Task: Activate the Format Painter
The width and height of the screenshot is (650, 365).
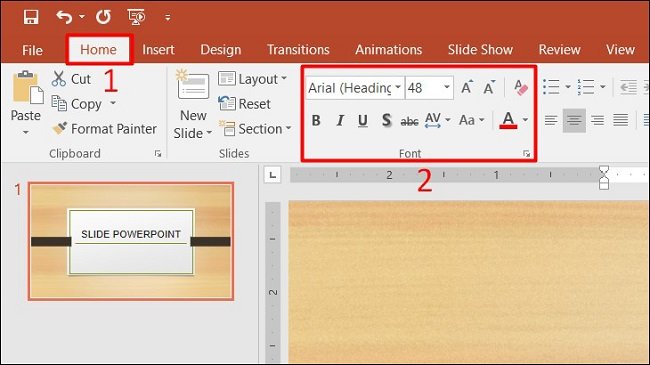Action: (x=104, y=129)
